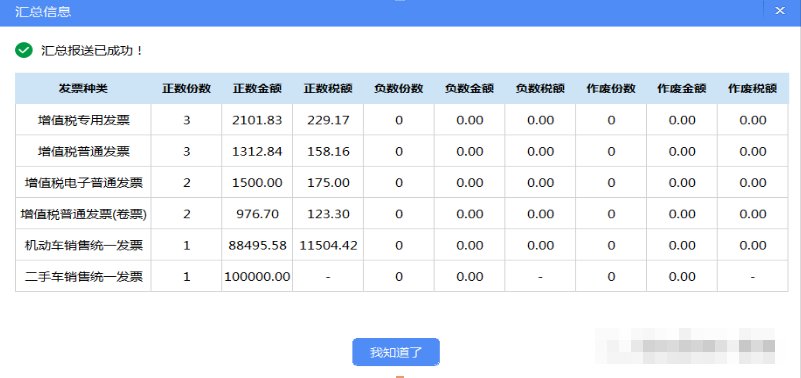This screenshot has width=801, height=378.
Task: Click the 作废金额 column header
Action: coord(682,88)
